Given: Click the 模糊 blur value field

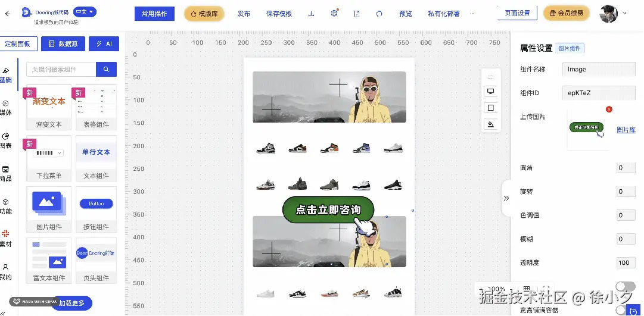Looking at the screenshot, I should (x=626, y=239).
